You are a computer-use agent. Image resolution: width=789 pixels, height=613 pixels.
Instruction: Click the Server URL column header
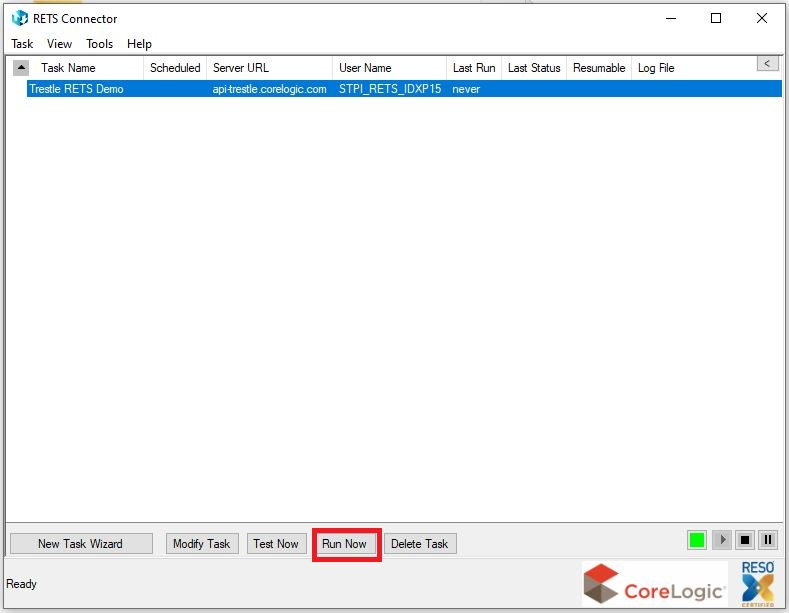click(269, 67)
